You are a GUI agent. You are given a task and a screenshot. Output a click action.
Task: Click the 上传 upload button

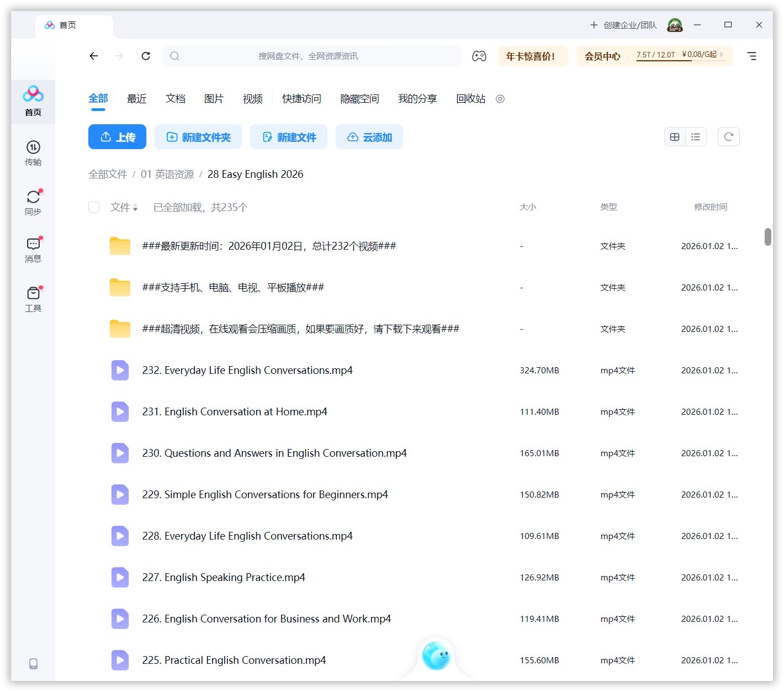(117, 137)
